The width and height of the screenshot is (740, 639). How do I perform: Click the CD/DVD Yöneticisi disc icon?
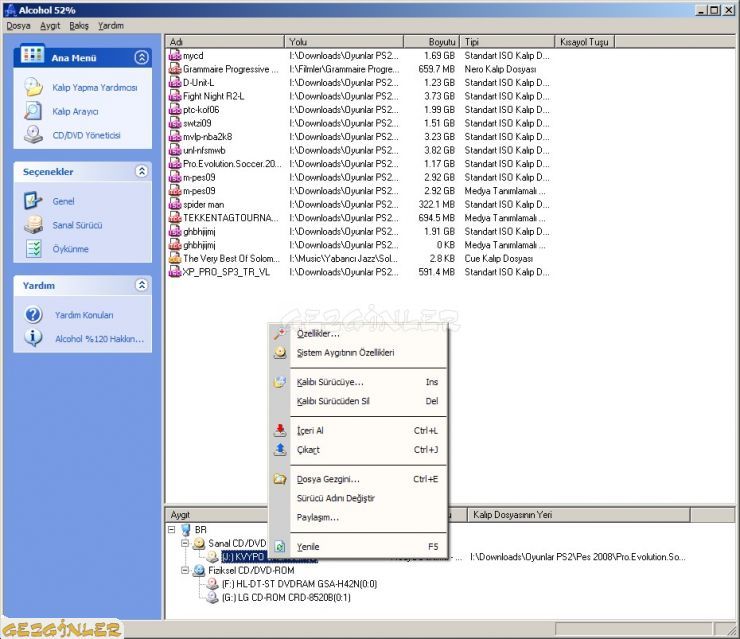click(x=34, y=135)
